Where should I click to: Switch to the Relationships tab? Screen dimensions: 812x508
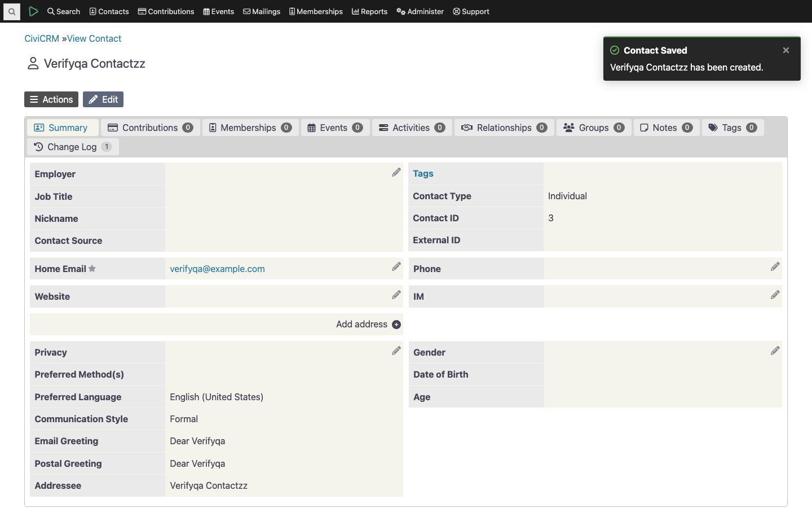(x=504, y=128)
